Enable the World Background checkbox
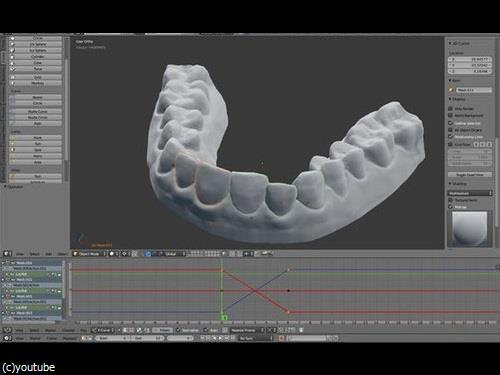This screenshot has height=375, width=500. [x=451, y=115]
